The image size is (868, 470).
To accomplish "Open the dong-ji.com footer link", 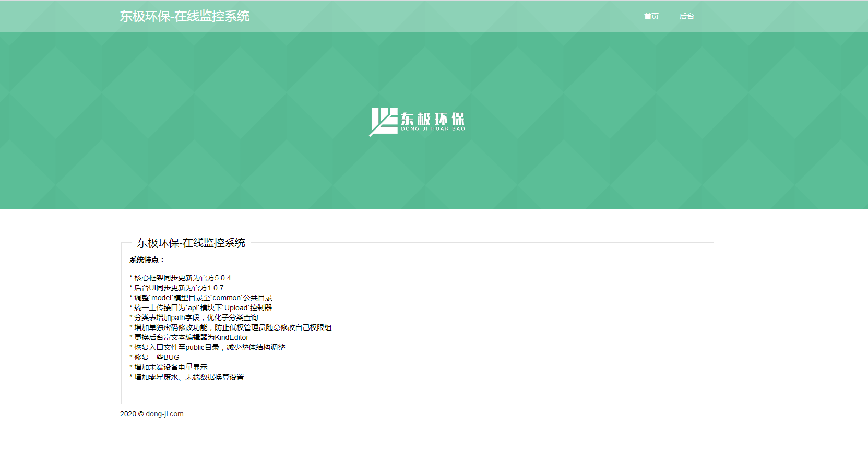I will pyautogui.click(x=164, y=414).
